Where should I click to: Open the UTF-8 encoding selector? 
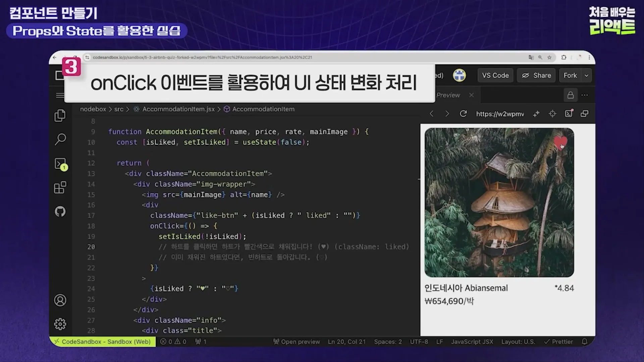pos(419,342)
